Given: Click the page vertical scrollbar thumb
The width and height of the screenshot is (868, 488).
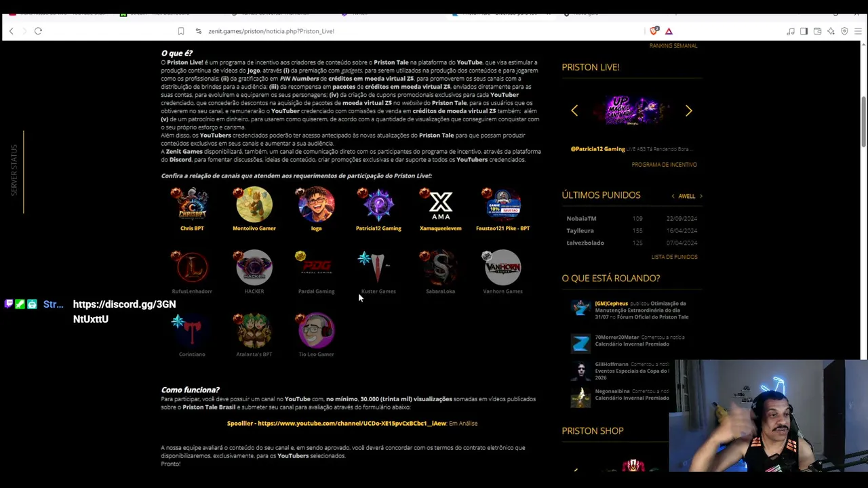Looking at the screenshot, I should pyautogui.click(x=864, y=122).
